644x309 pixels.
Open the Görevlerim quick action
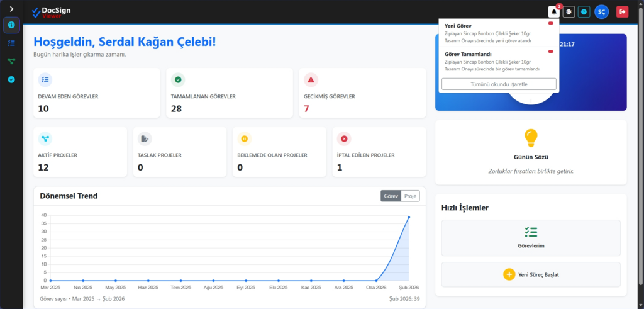(530, 238)
